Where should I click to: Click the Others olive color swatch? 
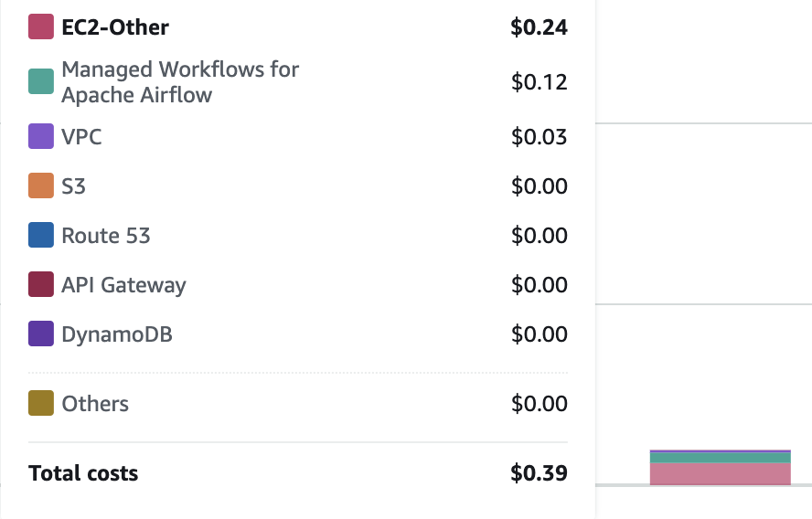41,404
